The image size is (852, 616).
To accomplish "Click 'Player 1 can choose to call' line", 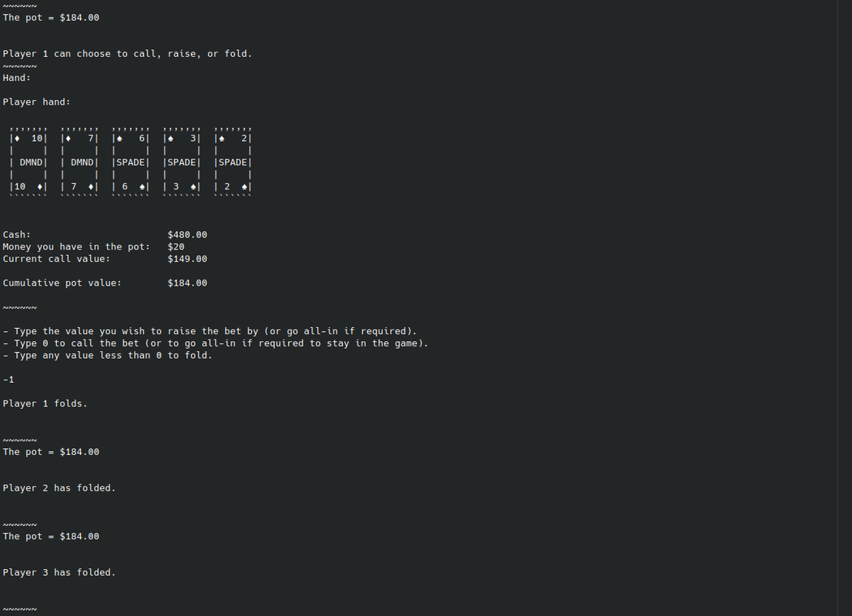I will (x=128, y=54).
